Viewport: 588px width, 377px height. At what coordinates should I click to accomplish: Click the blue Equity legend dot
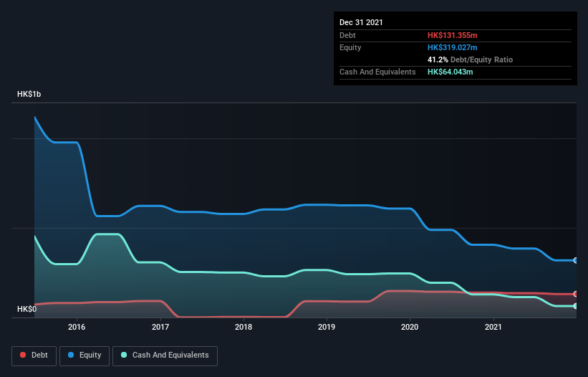[x=71, y=355]
